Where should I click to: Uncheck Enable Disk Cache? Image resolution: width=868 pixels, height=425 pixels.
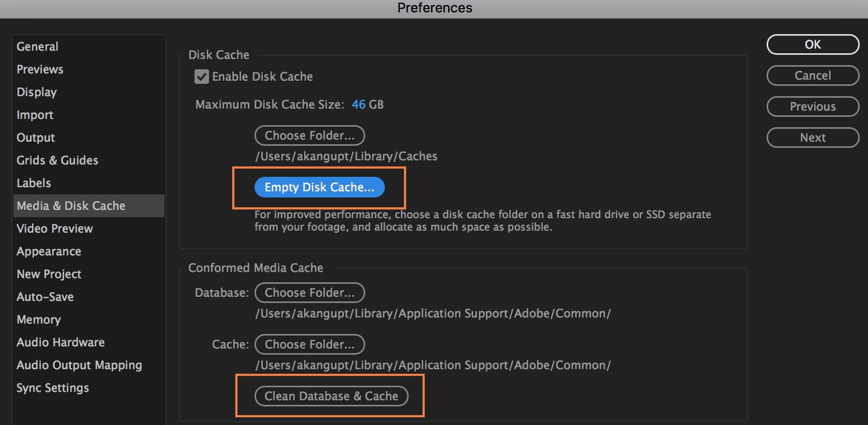(202, 76)
